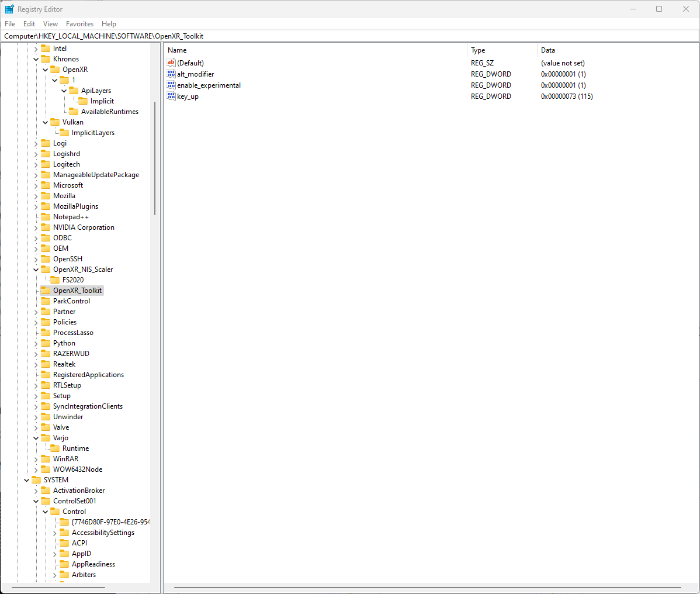Click the DWORD icon next to key_up
The image size is (700, 594).
coord(171,96)
